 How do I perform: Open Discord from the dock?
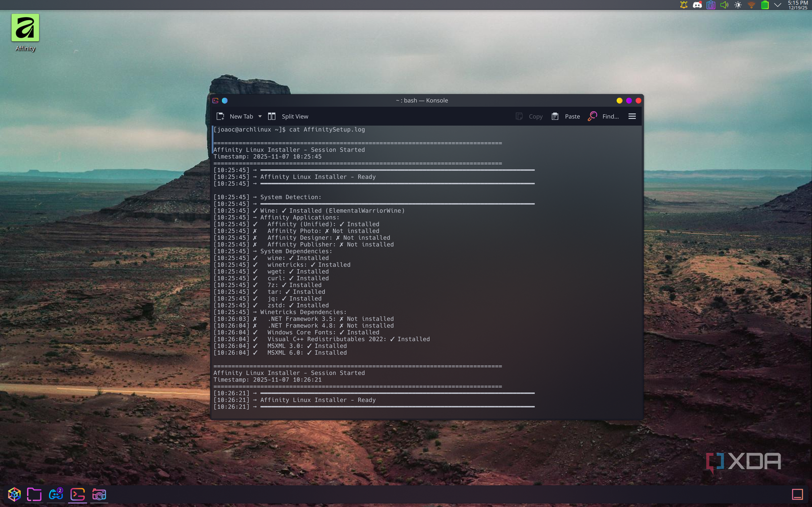pyautogui.click(x=56, y=494)
